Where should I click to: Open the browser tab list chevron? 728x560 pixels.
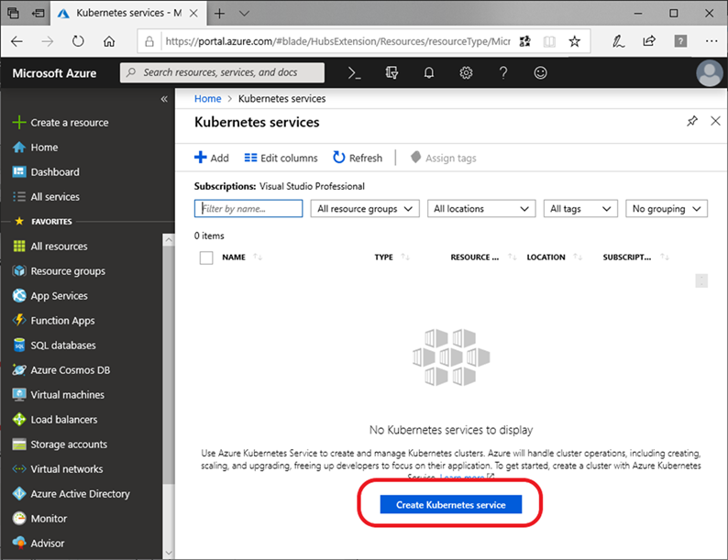tap(244, 14)
